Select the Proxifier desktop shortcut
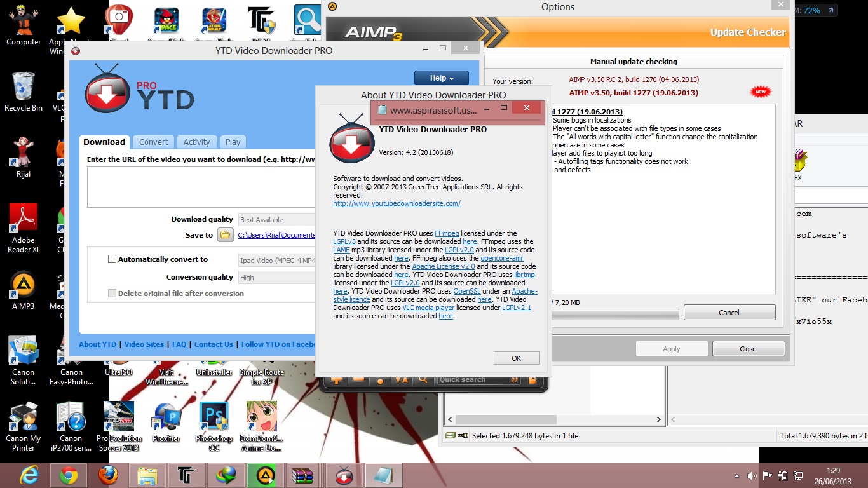868x488 pixels. (x=166, y=422)
